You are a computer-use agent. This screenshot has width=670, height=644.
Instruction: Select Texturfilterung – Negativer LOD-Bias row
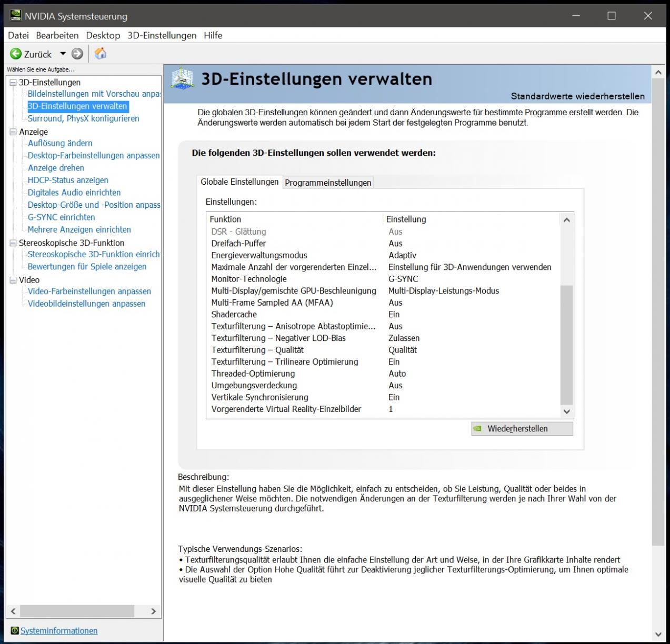pos(383,338)
